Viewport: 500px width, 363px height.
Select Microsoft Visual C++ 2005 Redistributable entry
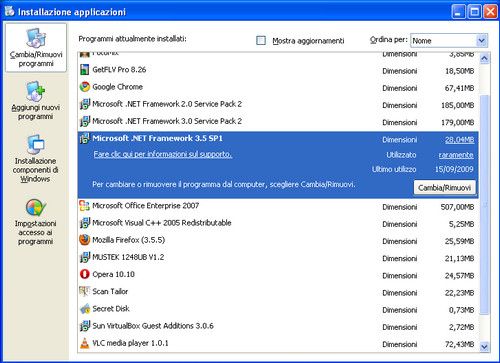pos(278,223)
